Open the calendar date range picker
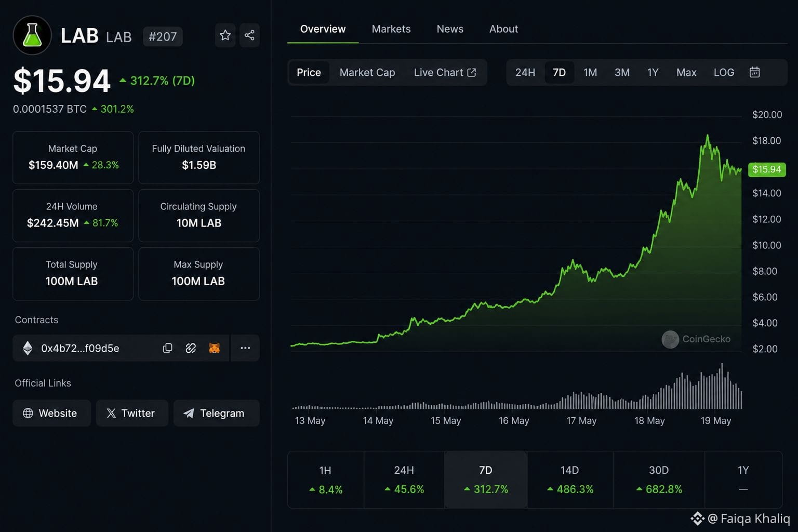The width and height of the screenshot is (798, 532). (x=754, y=72)
